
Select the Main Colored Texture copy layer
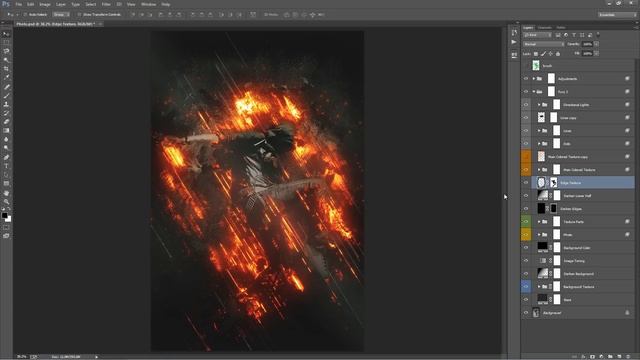coord(578,157)
